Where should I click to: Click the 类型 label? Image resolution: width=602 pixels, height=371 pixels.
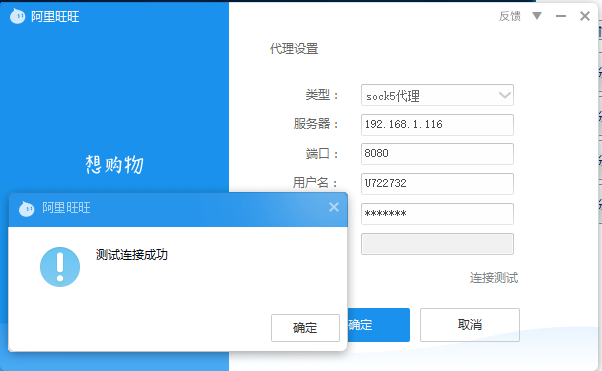[321, 95]
